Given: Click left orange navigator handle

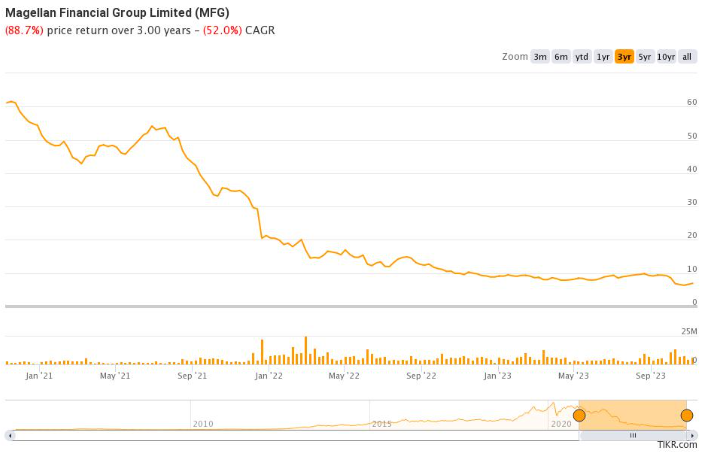Looking at the screenshot, I should 579,415.
